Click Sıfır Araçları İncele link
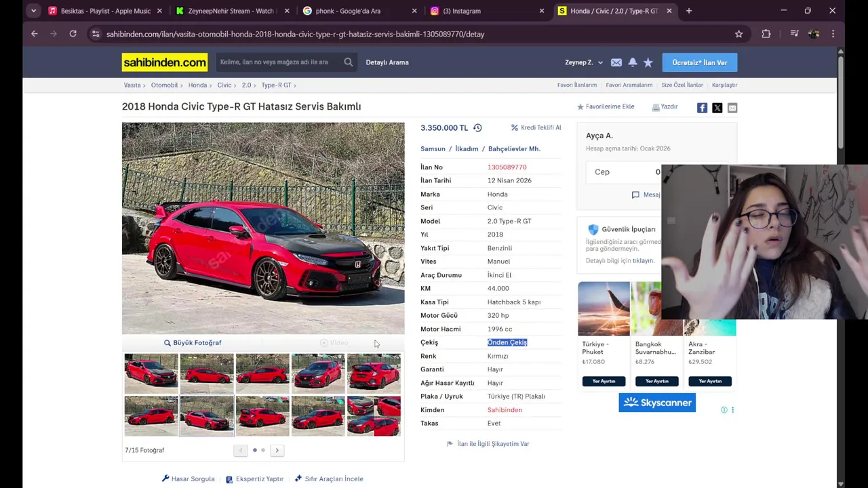868x488 pixels. (x=329, y=479)
